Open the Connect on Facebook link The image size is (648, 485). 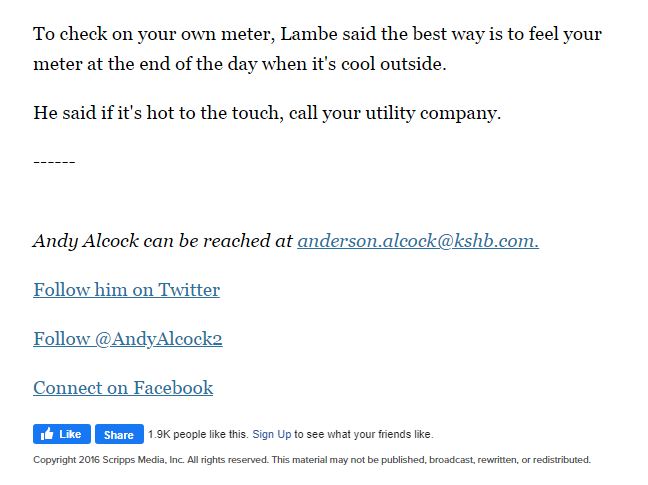123,388
